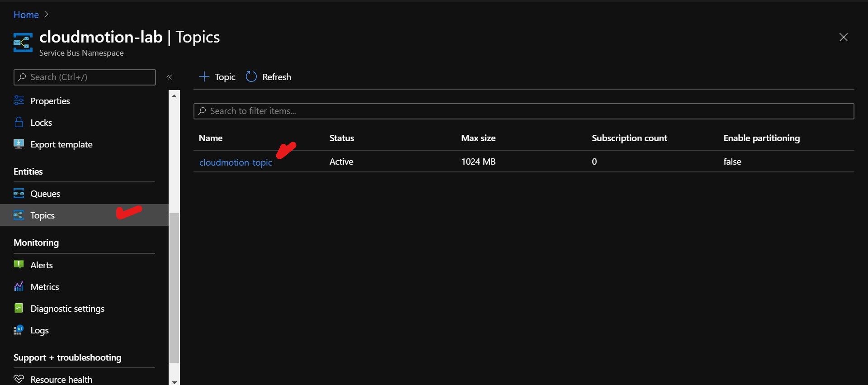Sort by Name column header
The width and height of the screenshot is (868, 385).
point(211,138)
